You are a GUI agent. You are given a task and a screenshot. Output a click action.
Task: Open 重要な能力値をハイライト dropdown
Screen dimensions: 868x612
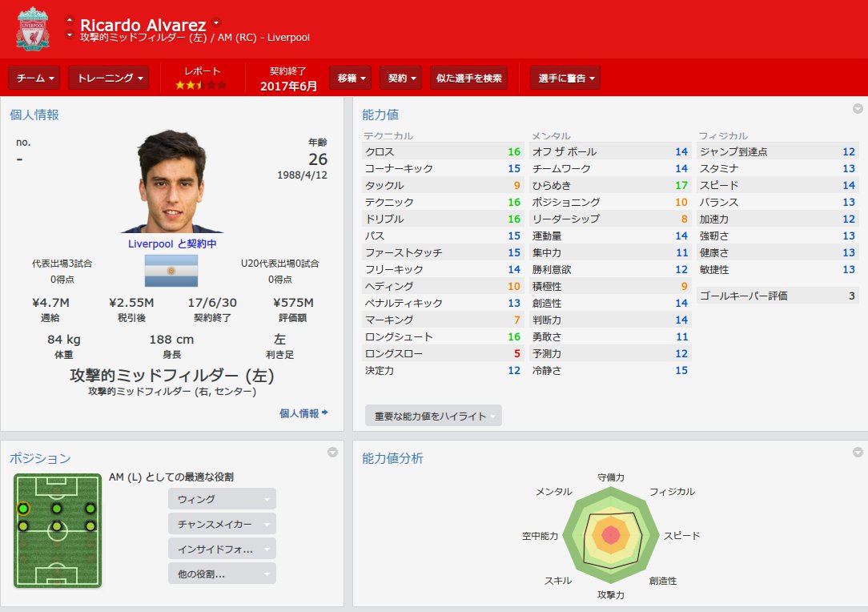click(433, 416)
